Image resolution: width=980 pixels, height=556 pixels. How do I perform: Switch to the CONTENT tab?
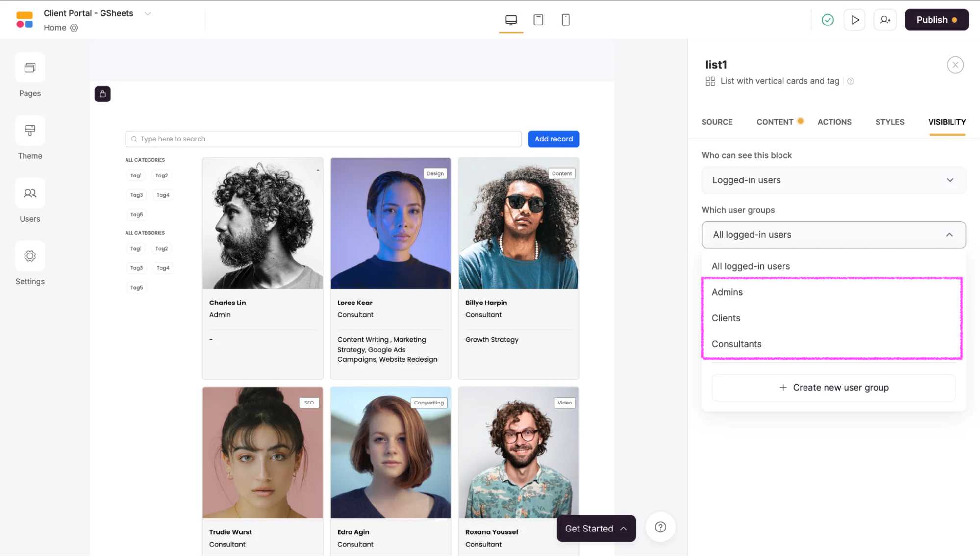pos(775,122)
